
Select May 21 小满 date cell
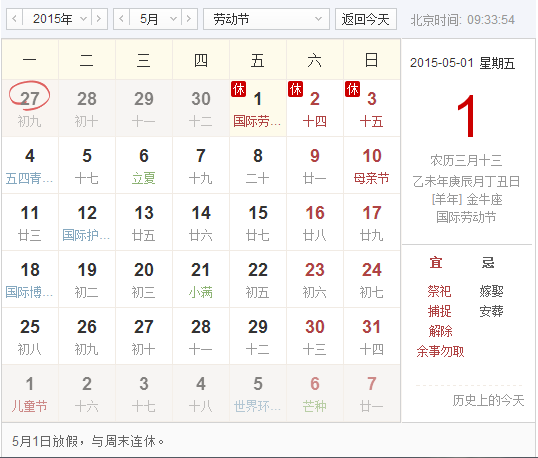coord(201,279)
